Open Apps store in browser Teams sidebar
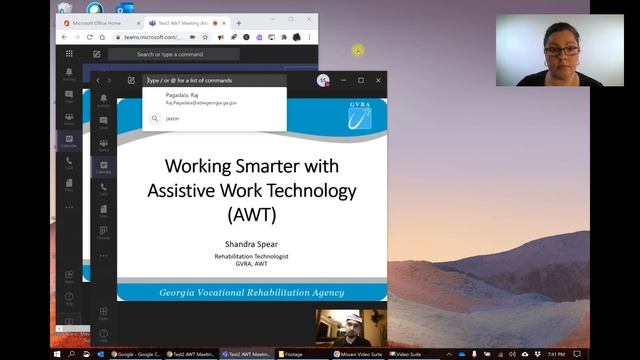Screen dimensions: 640x360 [x=69, y=276]
